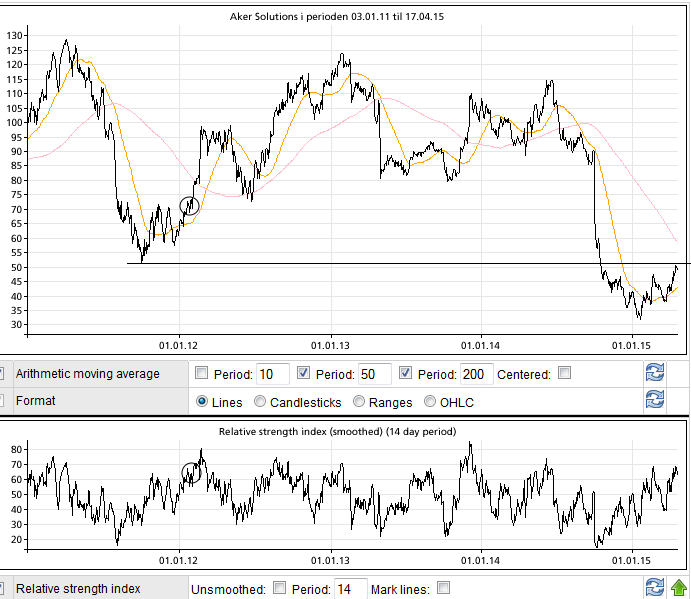Click the circled marker on the RSI chart
This screenshot has height=599, width=691.
[191, 472]
